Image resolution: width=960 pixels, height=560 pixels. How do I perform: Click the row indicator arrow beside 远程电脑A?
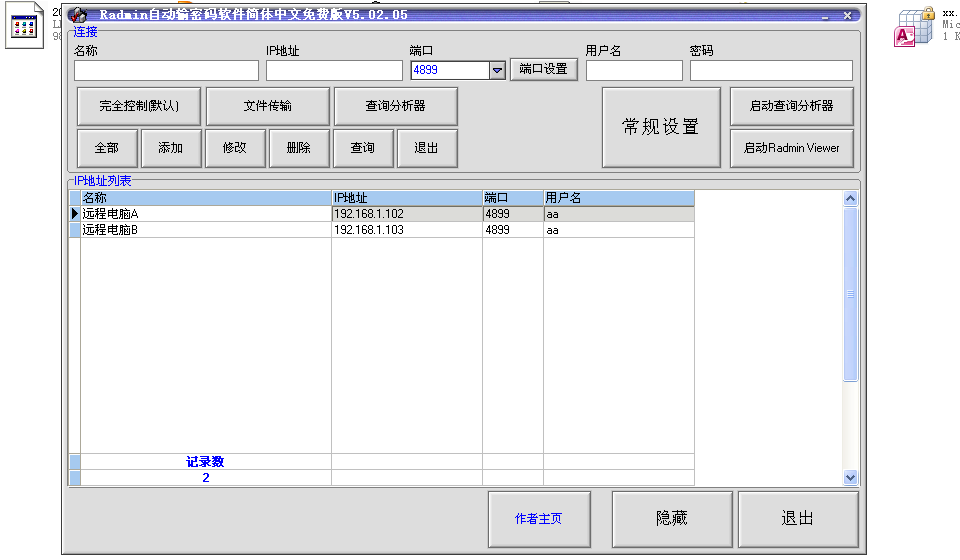75,214
